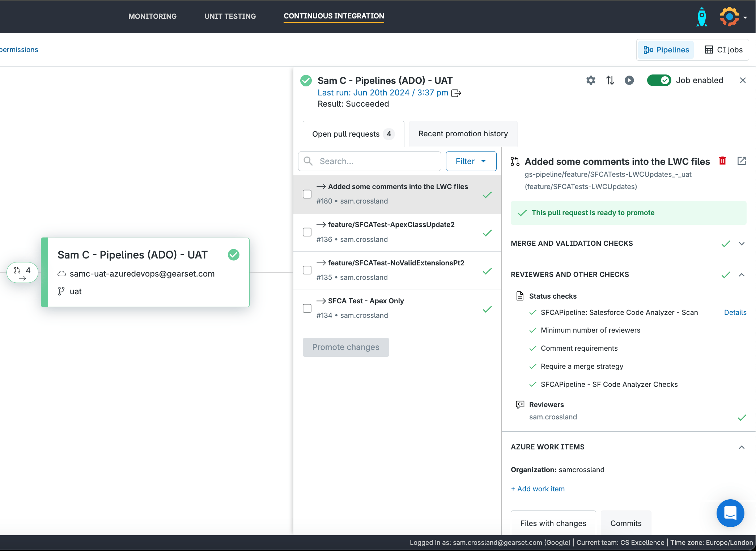Click the green status check in job header
The height and width of the screenshot is (551, 756).
306,80
